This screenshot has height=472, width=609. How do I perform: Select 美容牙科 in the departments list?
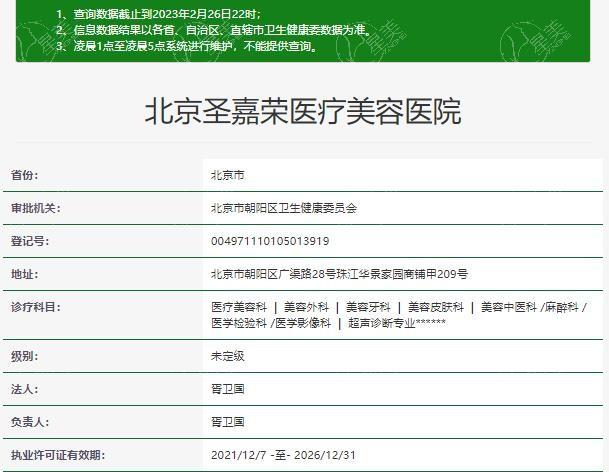(x=368, y=307)
